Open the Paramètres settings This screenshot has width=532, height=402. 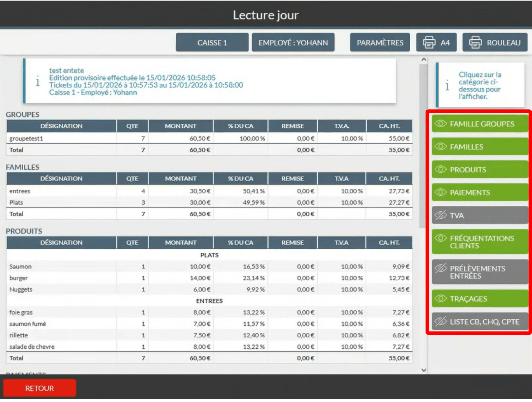pos(380,42)
